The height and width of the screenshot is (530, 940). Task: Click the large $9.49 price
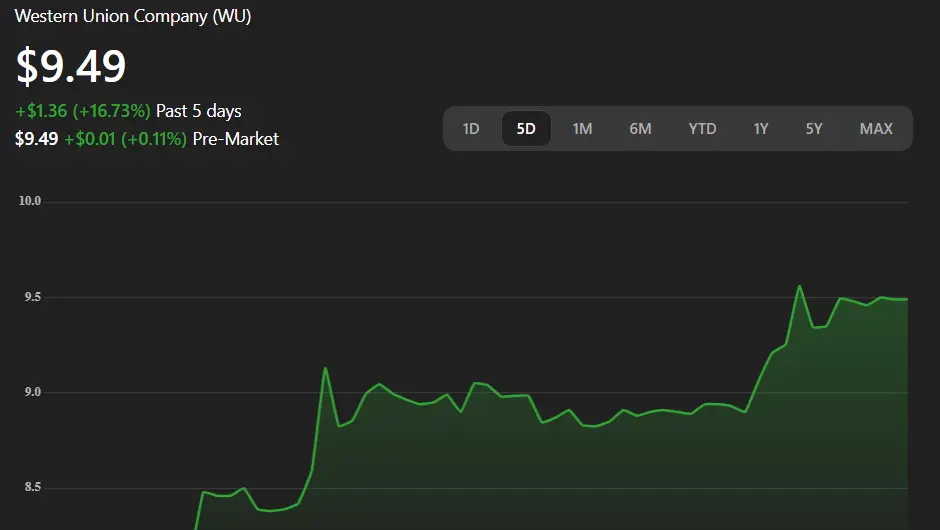[71, 66]
